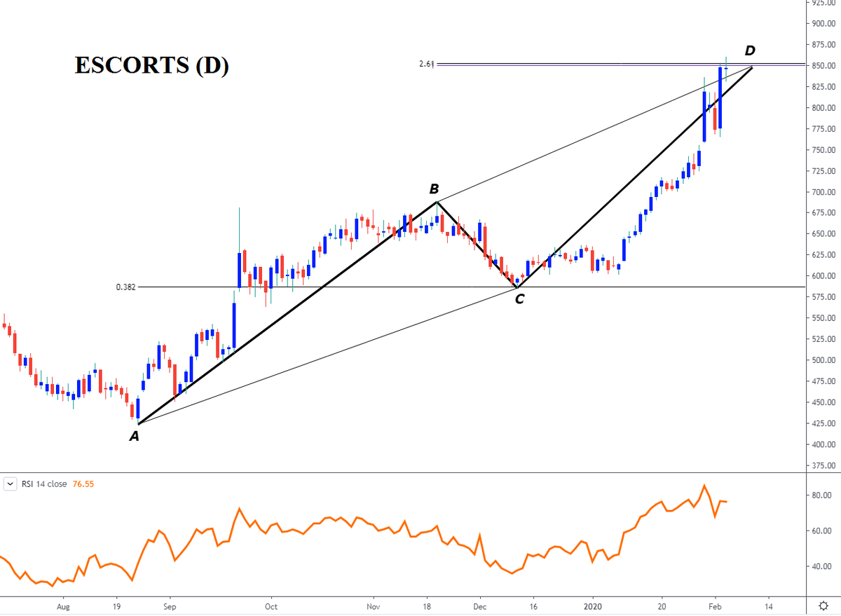The width and height of the screenshot is (841, 616).
Task: Click the 14 date label after Feb
Action: (x=767, y=605)
